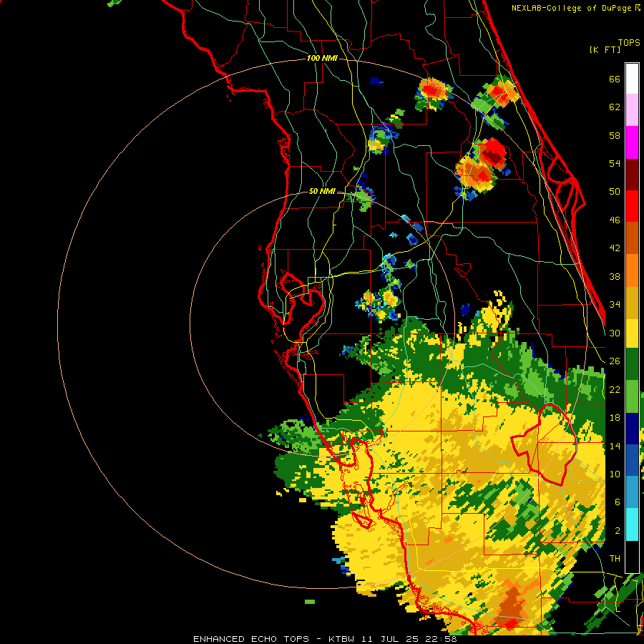Click the legend value "10"

(x=615, y=474)
